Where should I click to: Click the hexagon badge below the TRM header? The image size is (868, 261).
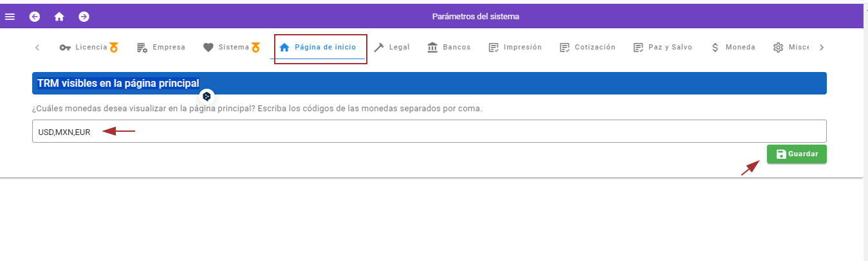point(207,96)
